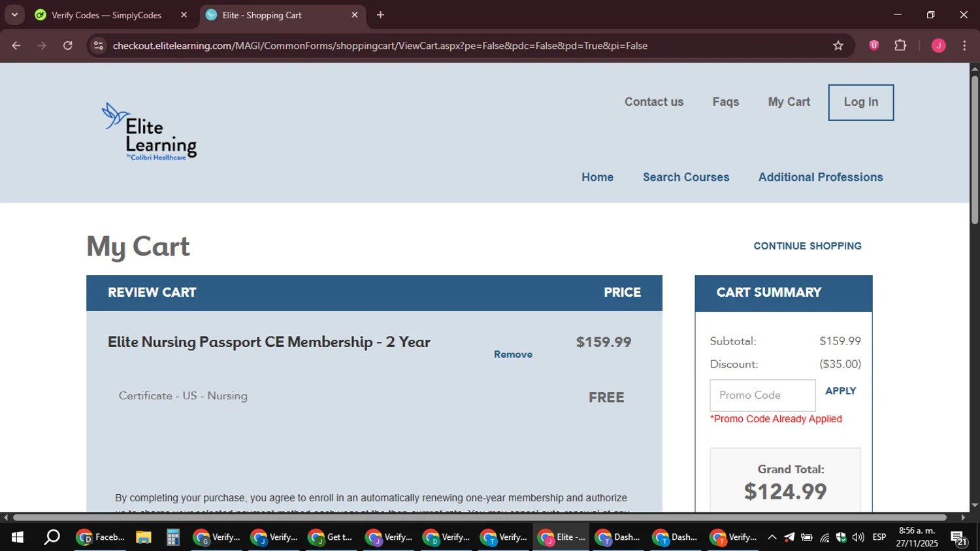Show hidden system tray icons
The height and width of the screenshot is (551, 980).
(x=772, y=537)
